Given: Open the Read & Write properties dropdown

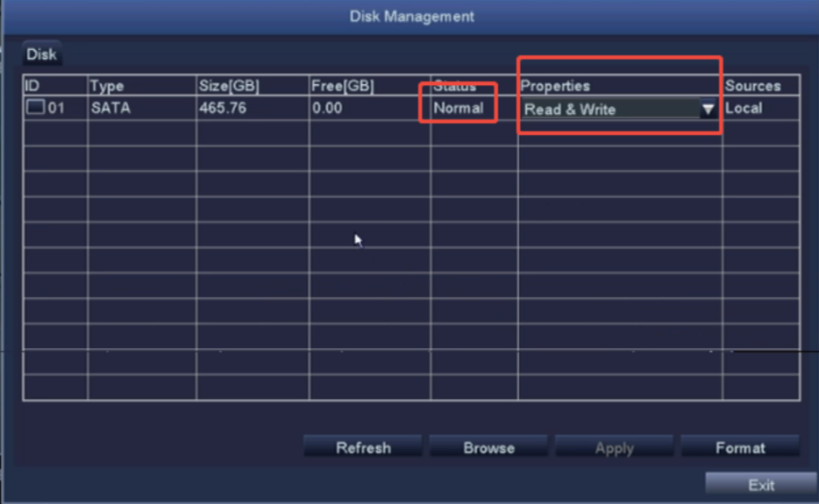Looking at the screenshot, I should 708,110.
